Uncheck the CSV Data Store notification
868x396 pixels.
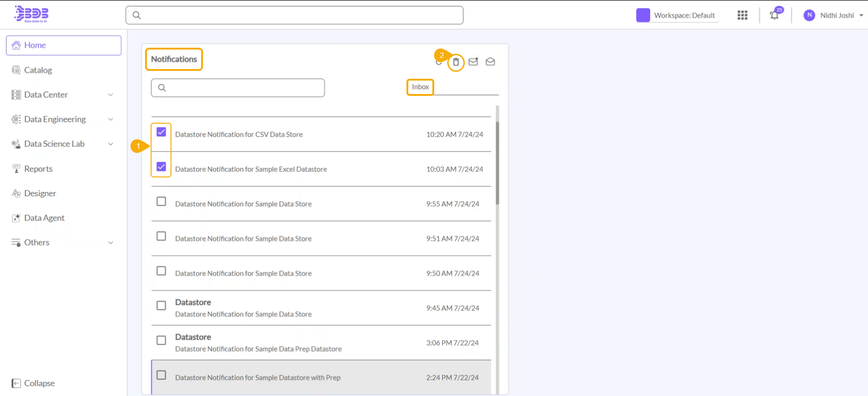pyautogui.click(x=161, y=132)
